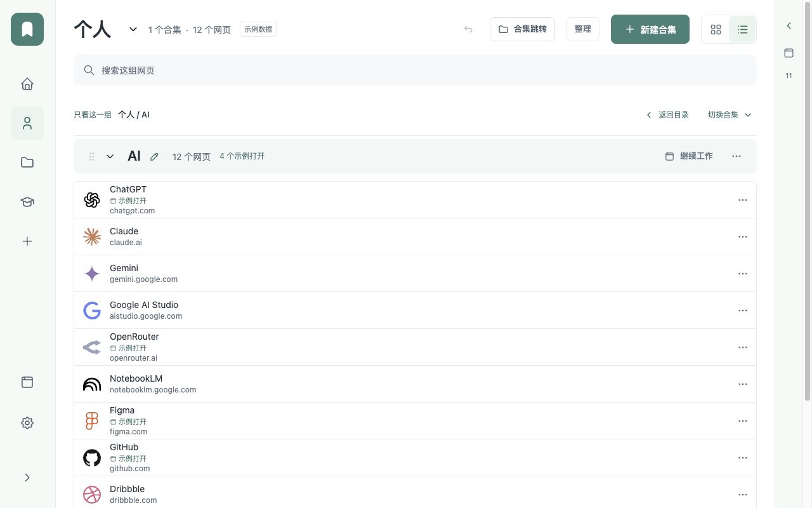Click the undo arrow icon

pyautogui.click(x=468, y=29)
